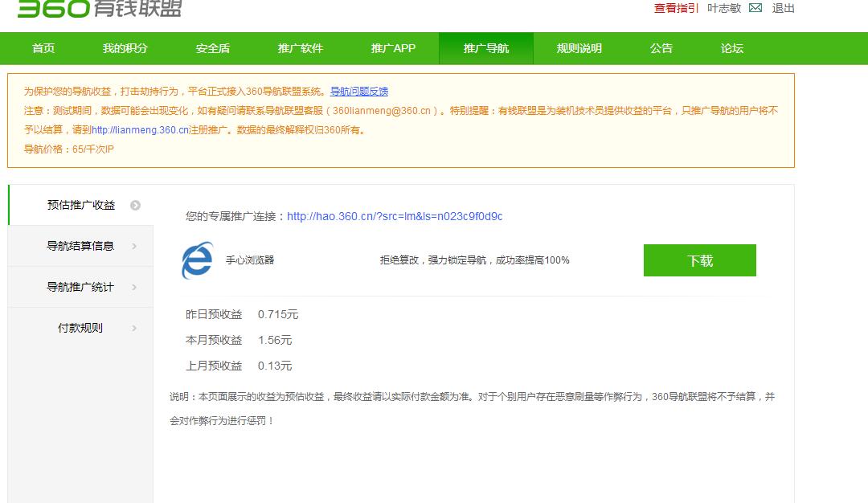Select 预估推广收益 in the sidebar
Image resolution: width=868 pixels, height=503 pixels.
[x=81, y=205]
